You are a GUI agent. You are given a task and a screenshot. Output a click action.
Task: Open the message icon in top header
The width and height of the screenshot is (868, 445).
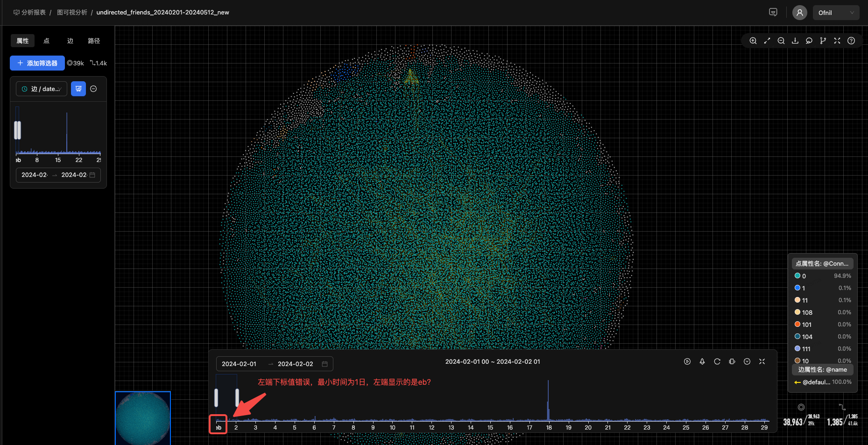[773, 13]
